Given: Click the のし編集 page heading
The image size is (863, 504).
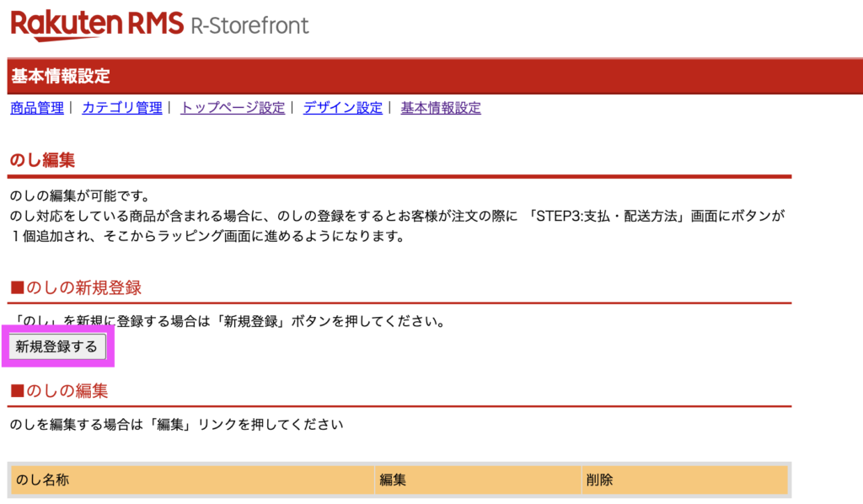Looking at the screenshot, I should coord(42,160).
